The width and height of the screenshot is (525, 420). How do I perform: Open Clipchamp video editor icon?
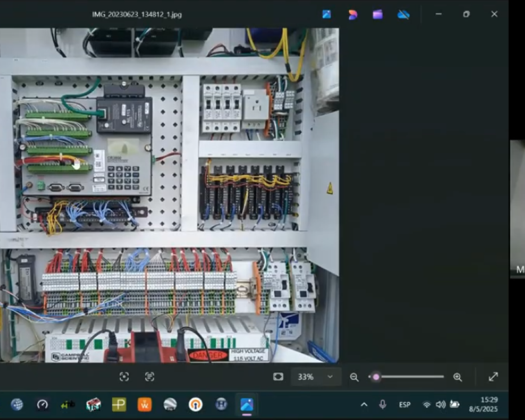pyautogui.click(x=377, y=14)
